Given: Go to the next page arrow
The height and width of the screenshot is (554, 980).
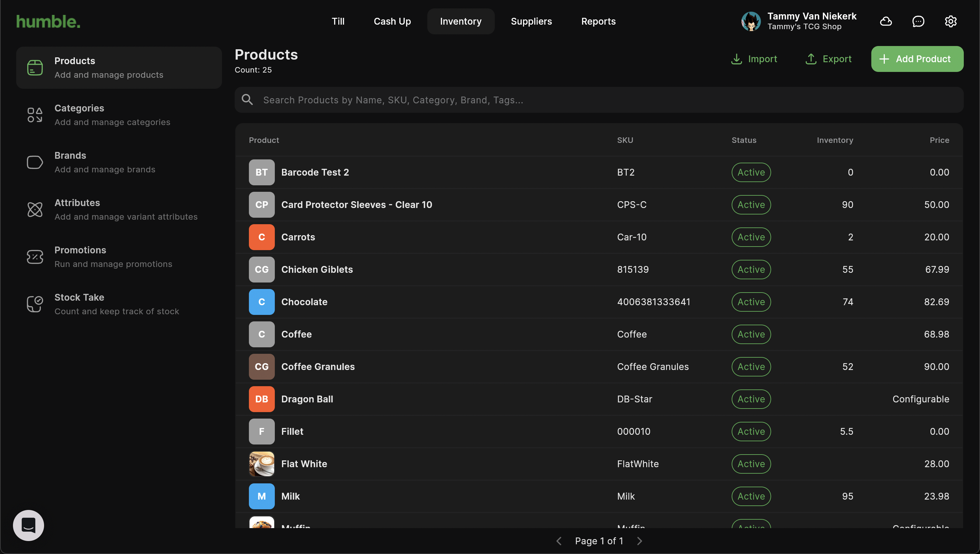Looking at the screenshot, I should coord(639,541).
